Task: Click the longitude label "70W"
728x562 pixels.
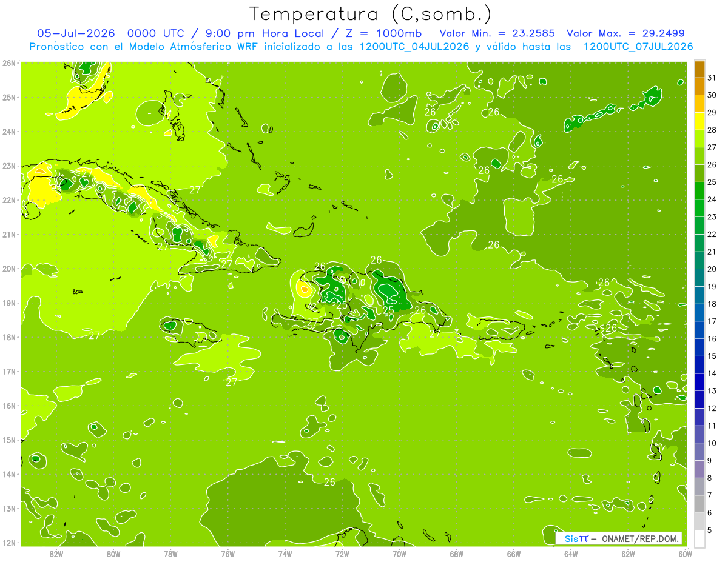Action: tap(399, 554)
